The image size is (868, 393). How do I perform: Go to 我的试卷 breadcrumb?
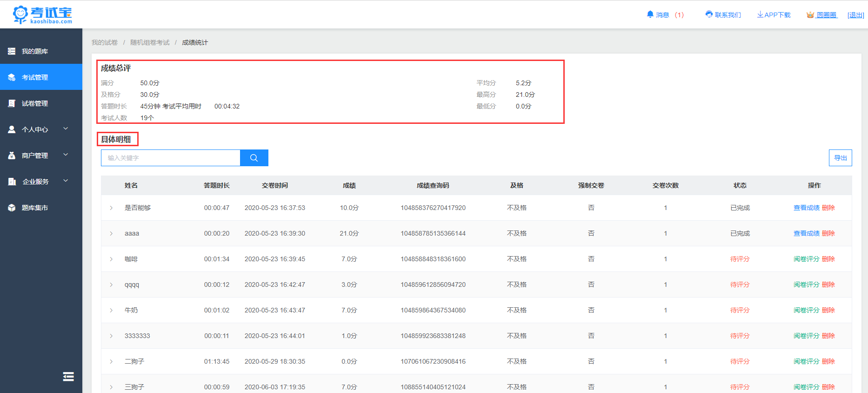coord(105,42)
